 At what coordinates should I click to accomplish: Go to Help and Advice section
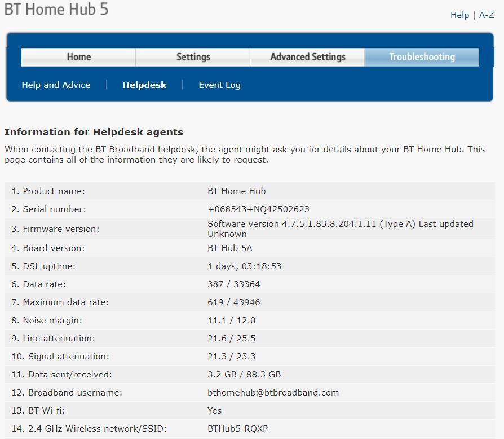point(56,85)
